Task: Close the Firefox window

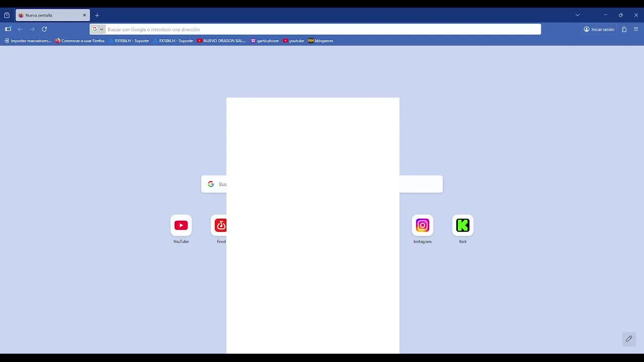Action: 636,15
